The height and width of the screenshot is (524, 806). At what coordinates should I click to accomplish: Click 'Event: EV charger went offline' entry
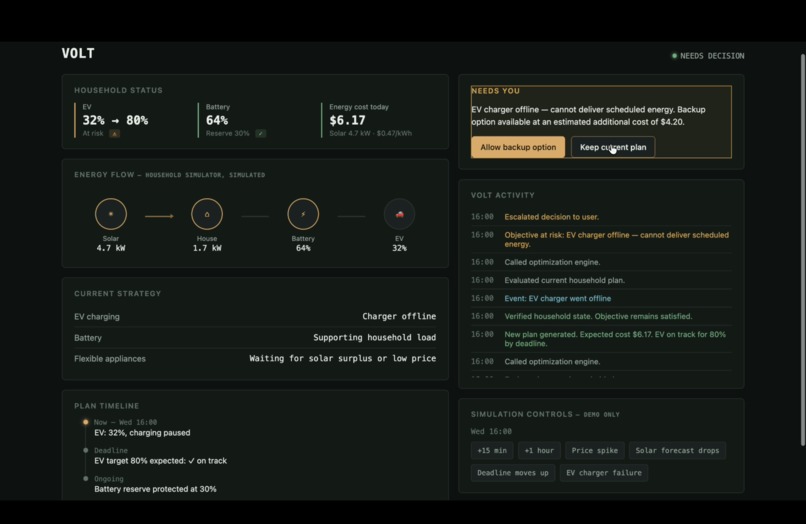click(558, 298)
